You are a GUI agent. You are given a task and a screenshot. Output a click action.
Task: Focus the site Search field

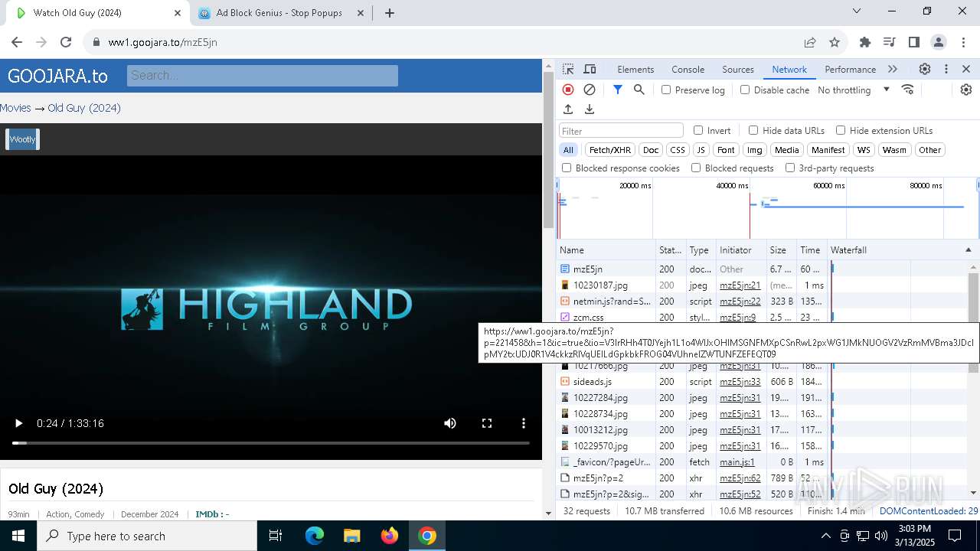click(x=262, y=75)
